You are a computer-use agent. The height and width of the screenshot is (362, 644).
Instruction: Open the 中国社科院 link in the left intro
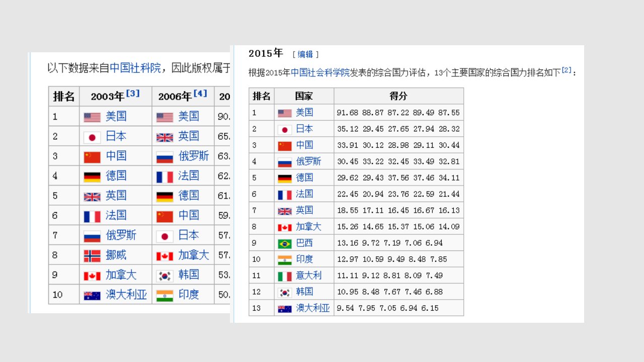135,68
